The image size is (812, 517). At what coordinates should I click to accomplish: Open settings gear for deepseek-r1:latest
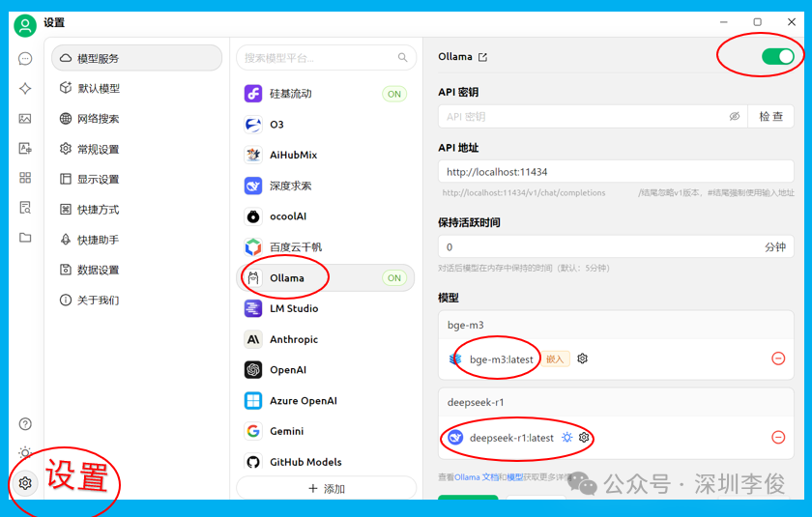pyautogui.click(x=584, y=438)
